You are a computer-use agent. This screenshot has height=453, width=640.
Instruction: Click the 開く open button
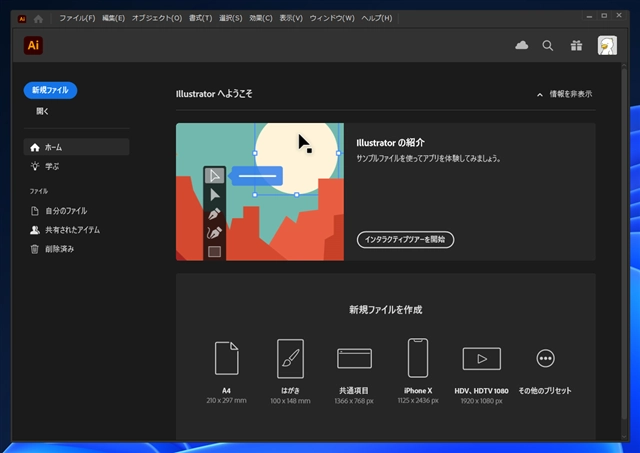click(x=42, y=111)
